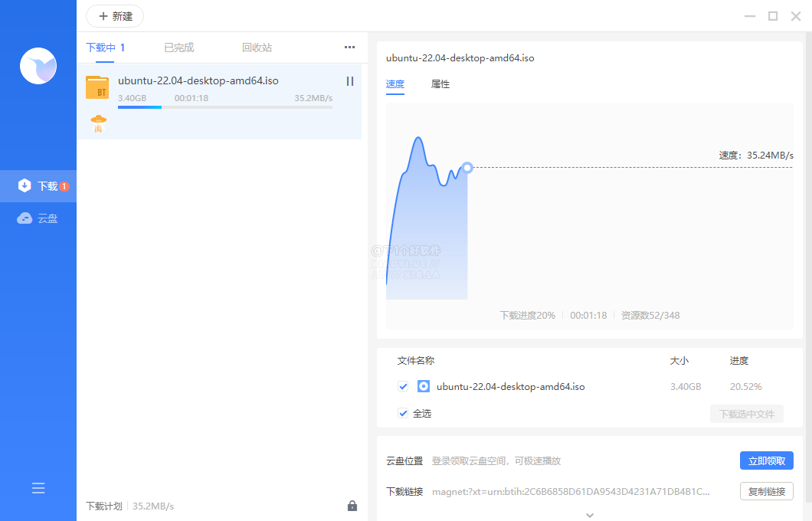This screenshot has width=812, height=521.
Task: Click the 文件名称 column header
Action: coord(416,360)
